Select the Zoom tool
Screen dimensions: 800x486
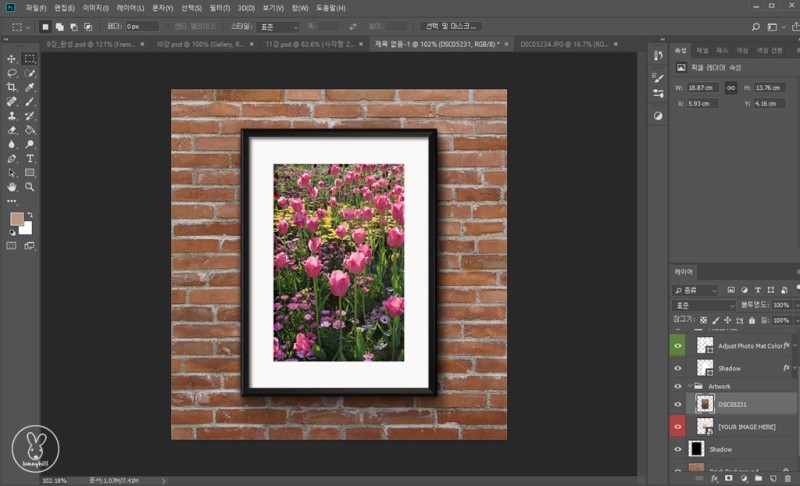point(30,186)
